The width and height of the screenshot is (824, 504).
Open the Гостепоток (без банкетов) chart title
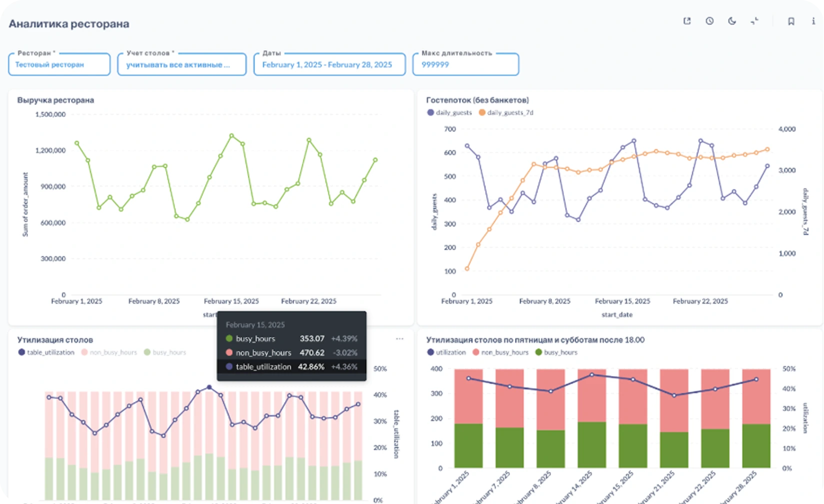click(477, 100)
